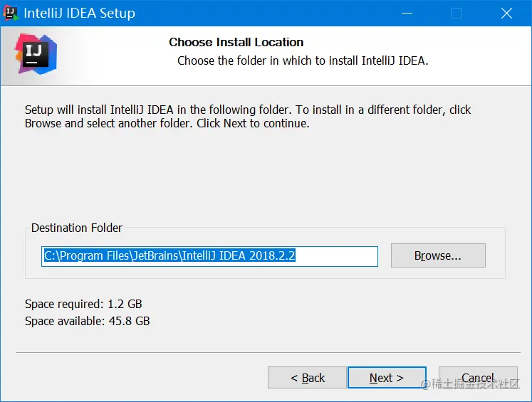Cancel the installation
Viewport: 532px width, 402px height.
click(x=478, y=378)
